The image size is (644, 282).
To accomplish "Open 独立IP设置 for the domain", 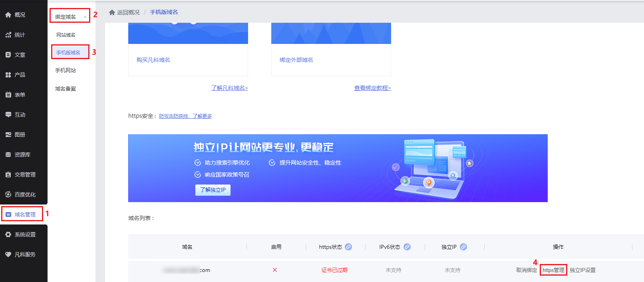I will click(582, 270).
